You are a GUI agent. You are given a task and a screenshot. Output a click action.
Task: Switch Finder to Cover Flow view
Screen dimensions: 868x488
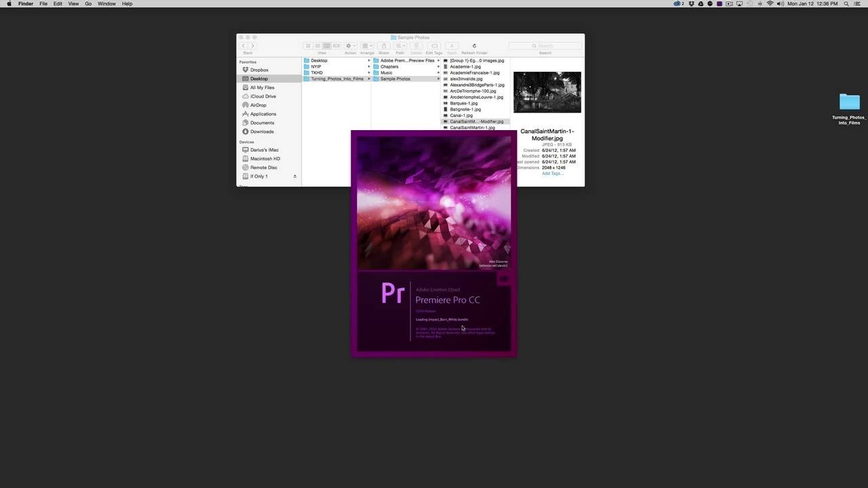click(x=336, y=46)
